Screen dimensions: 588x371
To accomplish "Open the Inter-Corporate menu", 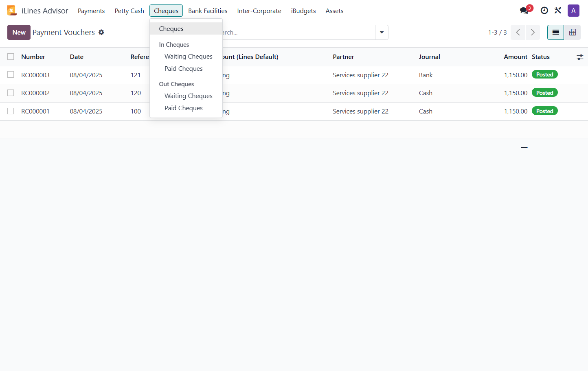I will coord(259,11).
